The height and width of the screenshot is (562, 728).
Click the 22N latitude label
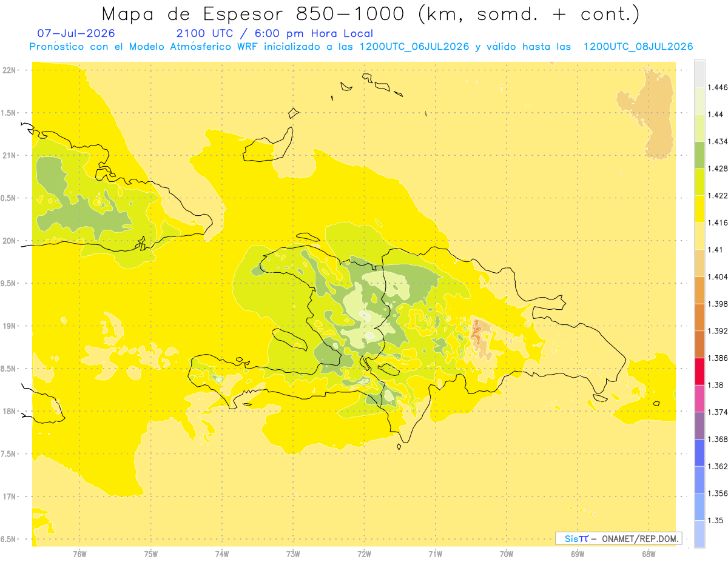(x=10, y=70)
